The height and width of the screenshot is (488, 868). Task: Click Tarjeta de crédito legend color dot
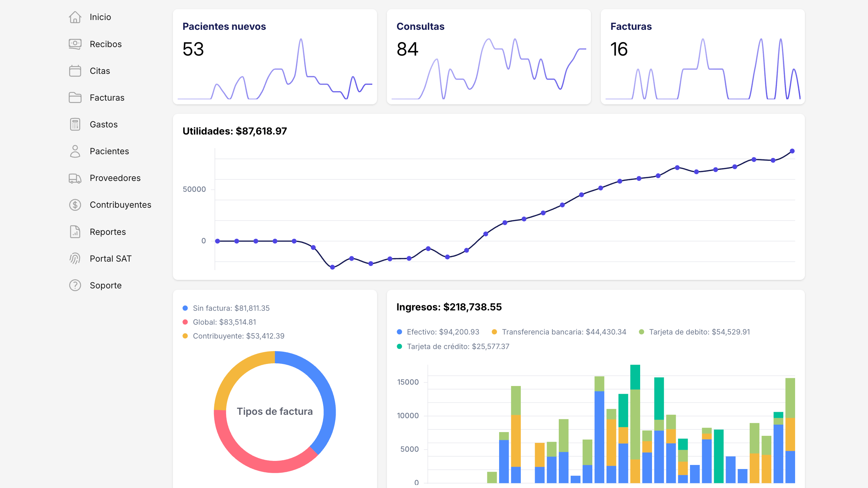coord(399,346)
